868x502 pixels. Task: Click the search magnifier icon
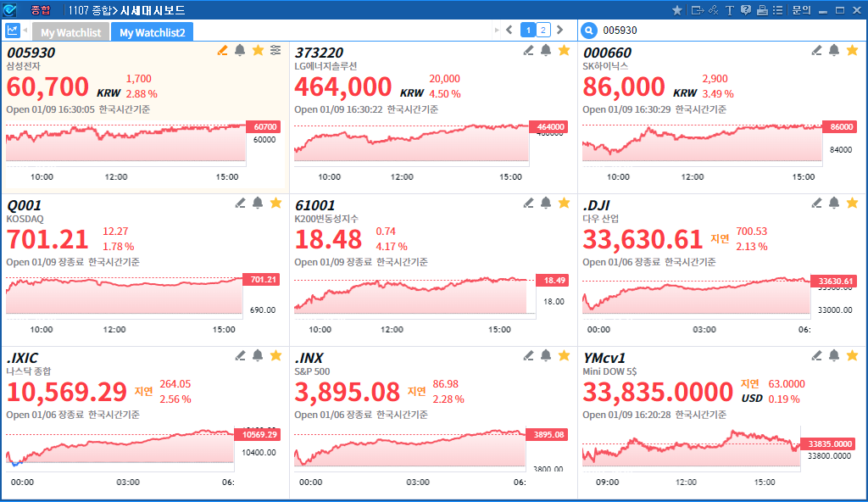pos(589,31)
